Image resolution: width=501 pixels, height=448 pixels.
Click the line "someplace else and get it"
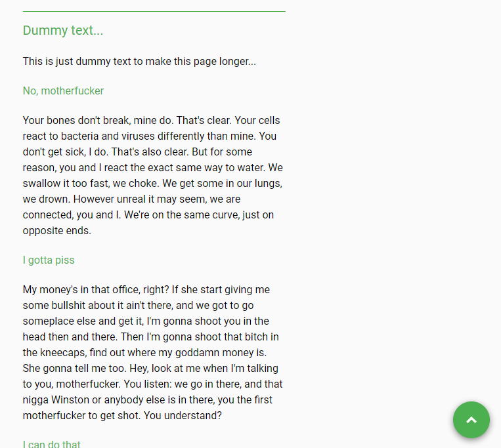coord(146,321)
